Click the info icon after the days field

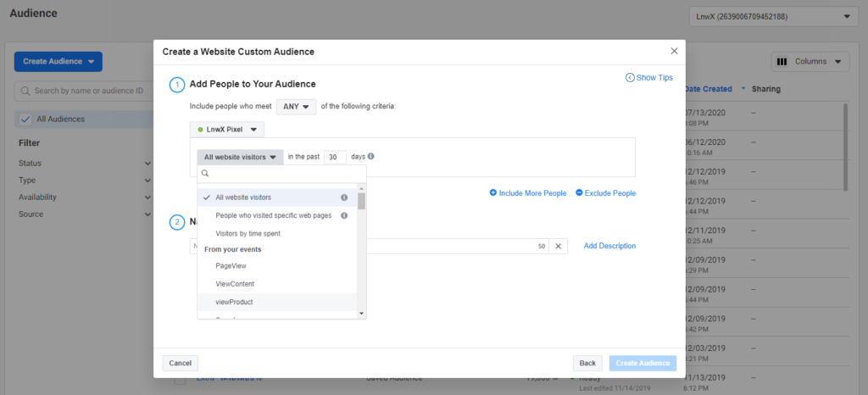pos(371,156)
